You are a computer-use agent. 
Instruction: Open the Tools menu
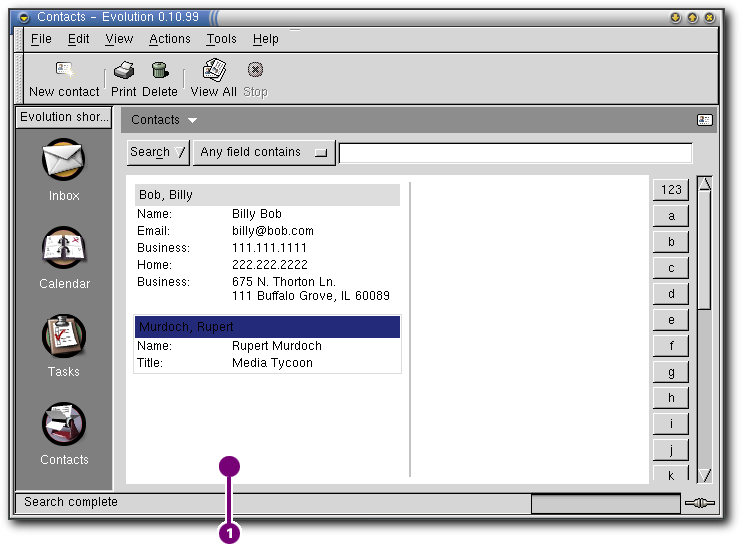221,39
